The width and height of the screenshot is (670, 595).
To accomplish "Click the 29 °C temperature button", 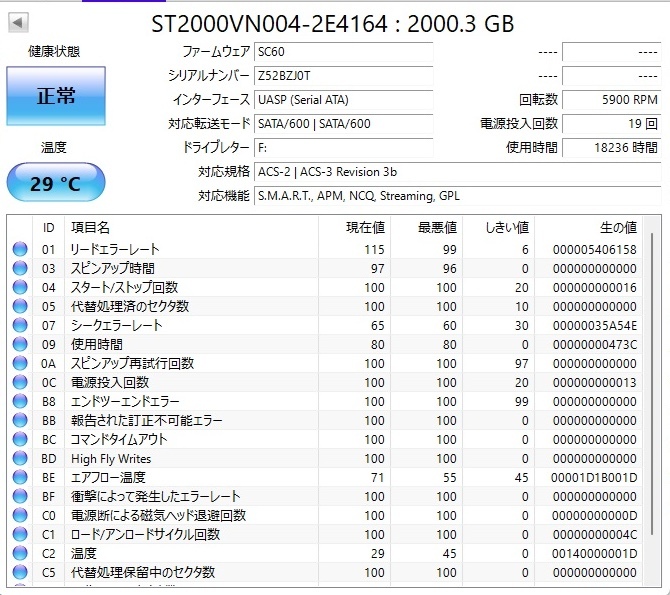I will (x=56, y=183).
